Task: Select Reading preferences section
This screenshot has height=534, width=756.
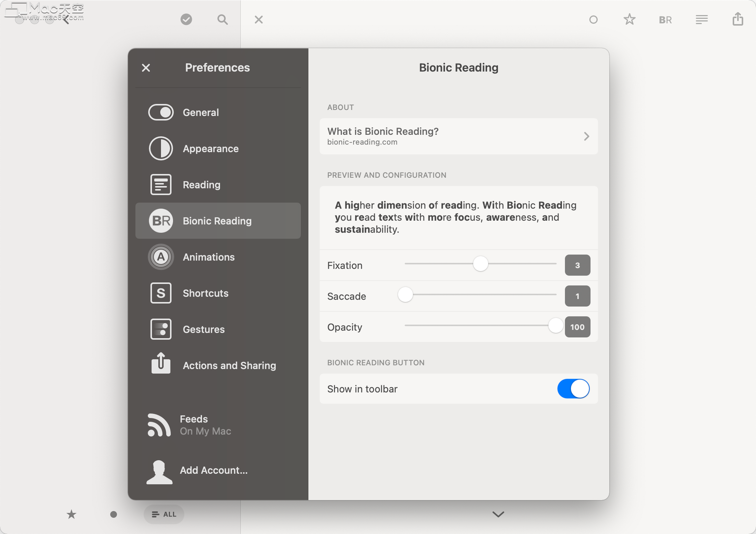Action: pyautogui.click(x=218, y=184)
